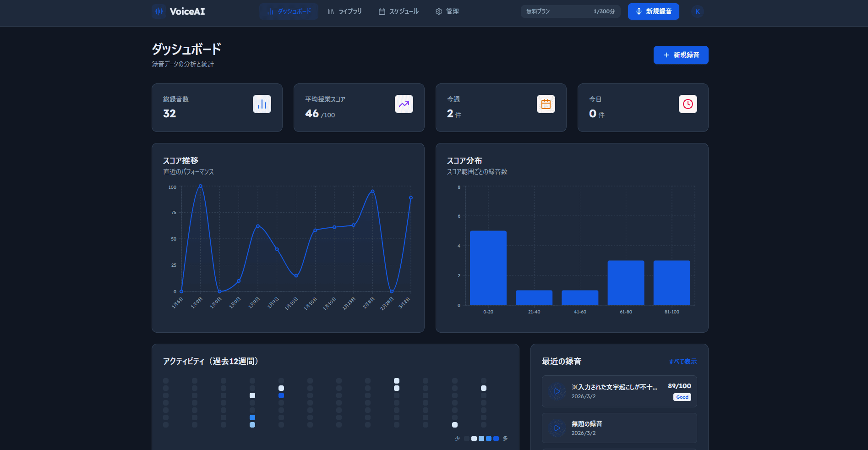
Task: Click a highlighted blue cell in the activity heatmap
Action: coord(281,395)
